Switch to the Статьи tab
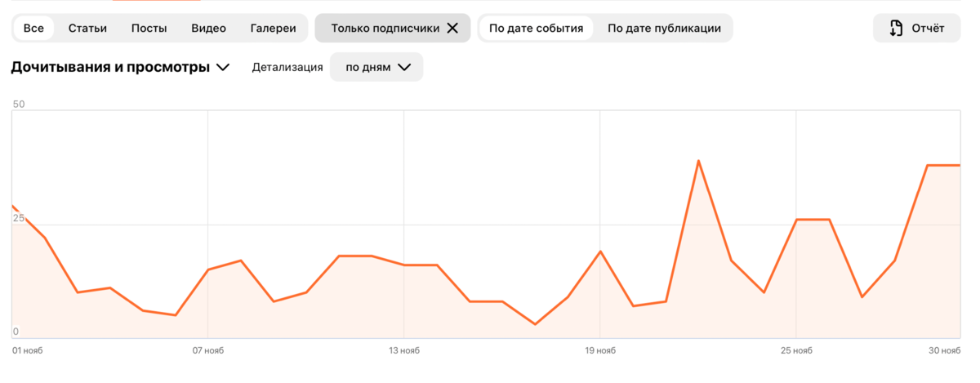980x383 pixels. (87, 28)
